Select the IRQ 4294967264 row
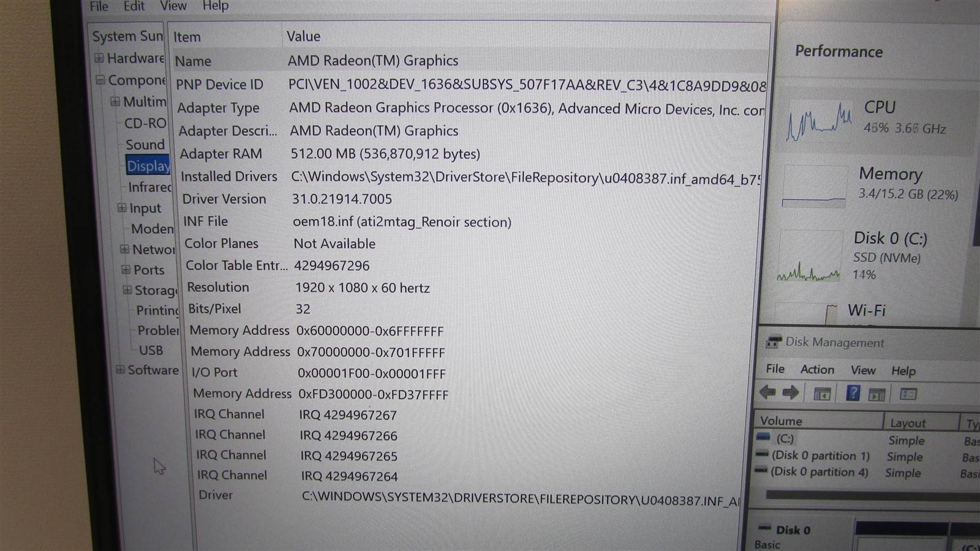This screenshot has height=551, width=980. (470, 476)
